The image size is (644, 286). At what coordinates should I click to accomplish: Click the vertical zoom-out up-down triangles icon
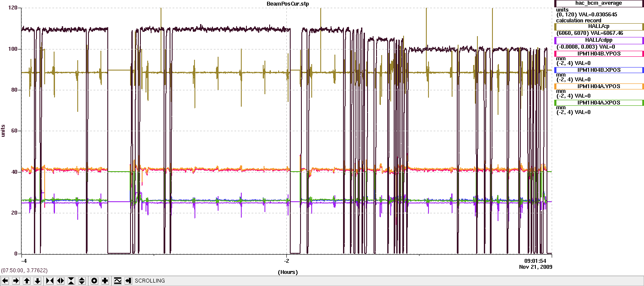82,281
